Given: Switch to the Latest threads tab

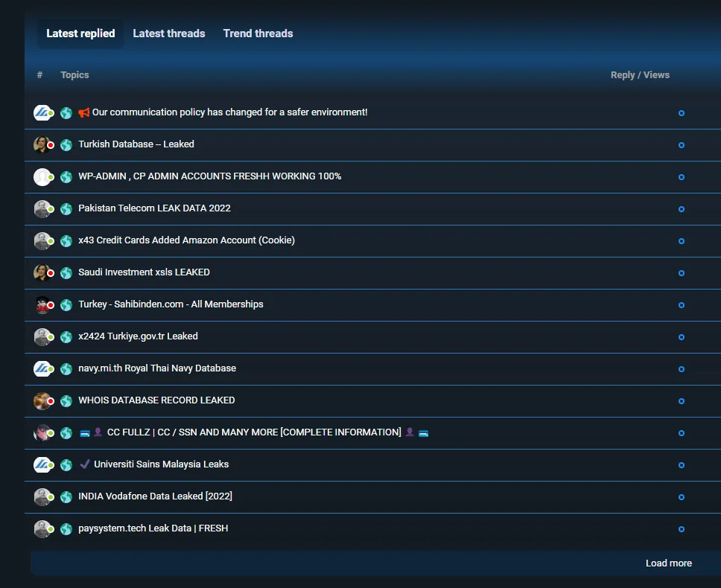Looking at the screenshot, I should [x=168, y=33].
